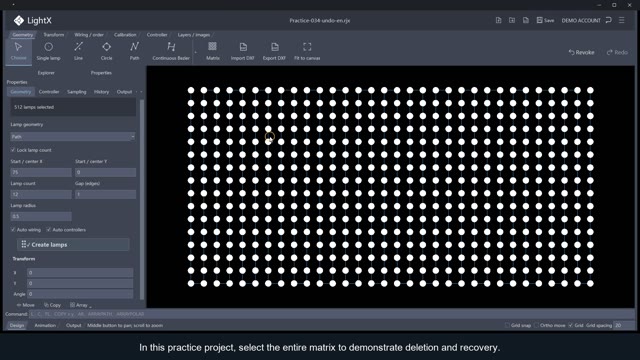Select the Path tool
The width and height of the screenshot is (640, 360).
[134, 51]
